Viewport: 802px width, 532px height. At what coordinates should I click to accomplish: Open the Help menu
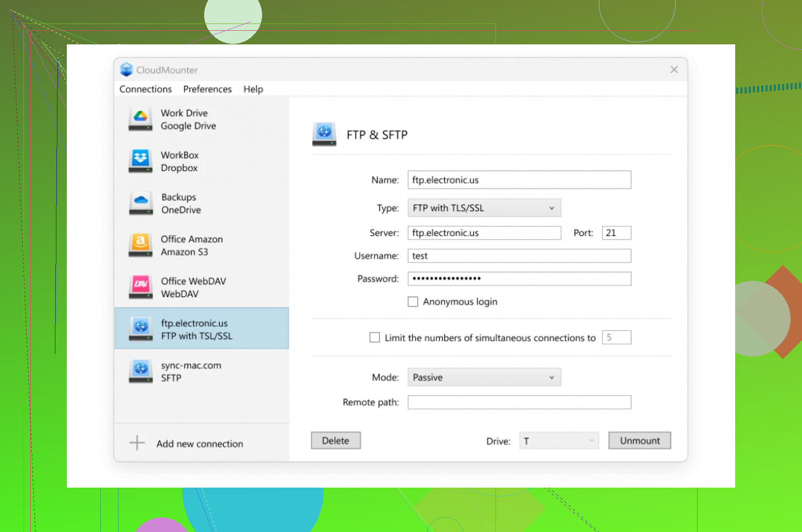[x=253, y=89]
